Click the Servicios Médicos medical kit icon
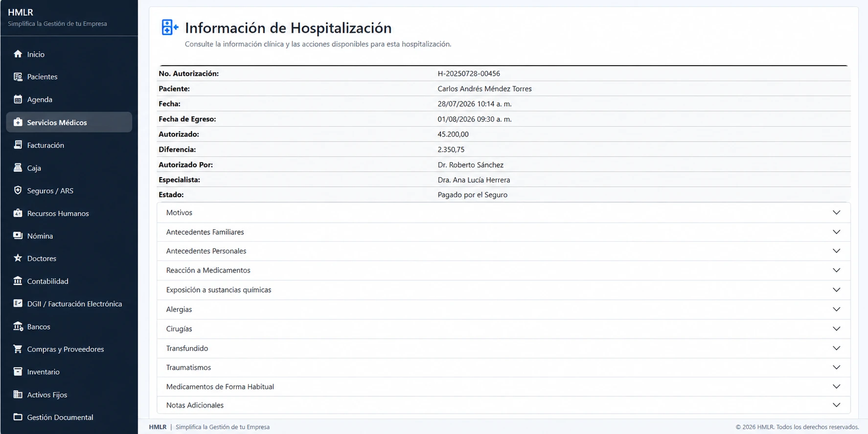This screenshot has height=434, width=868. 18,122
